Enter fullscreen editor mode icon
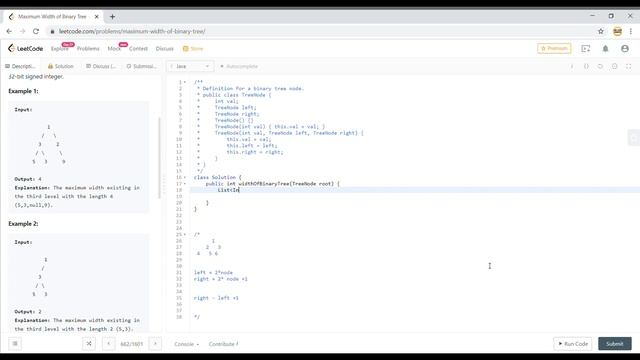This screenshot has width=640, height=360. tap(629, 66)
